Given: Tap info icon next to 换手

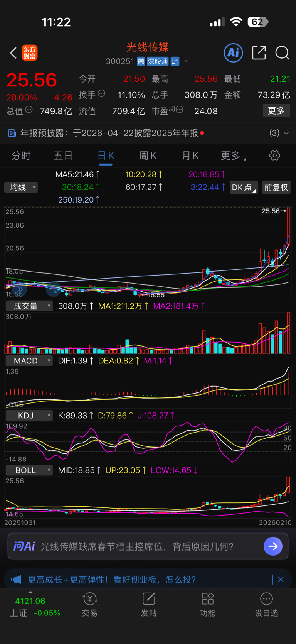Looking at the screenshot, I should coord(102,93).
